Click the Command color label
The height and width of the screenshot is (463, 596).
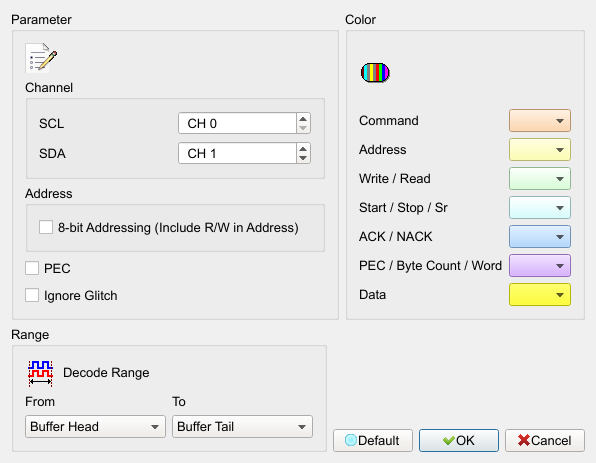[388, 121]
